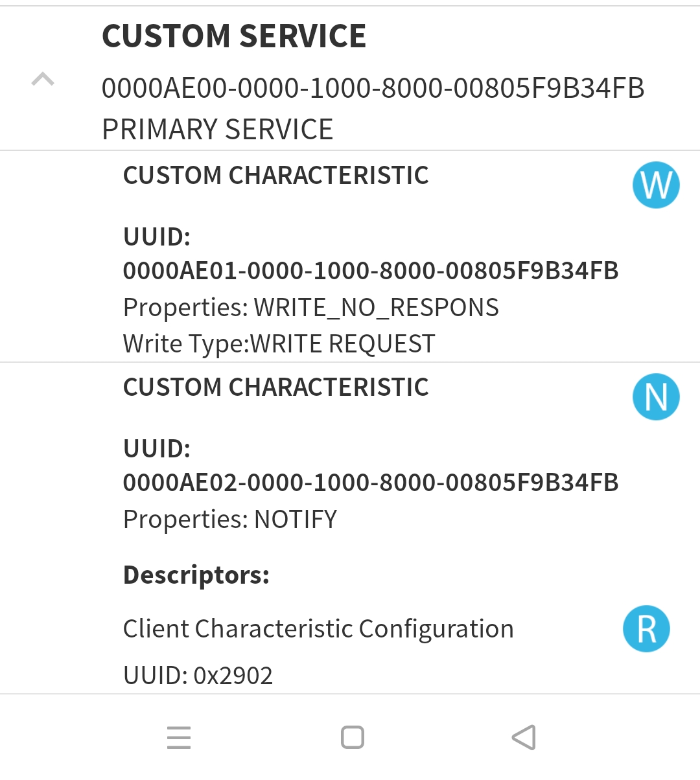Tap the Write Type:WRITE REQUEST line
This screenshot has height=780, width=700.
click(x=279, y=344)
